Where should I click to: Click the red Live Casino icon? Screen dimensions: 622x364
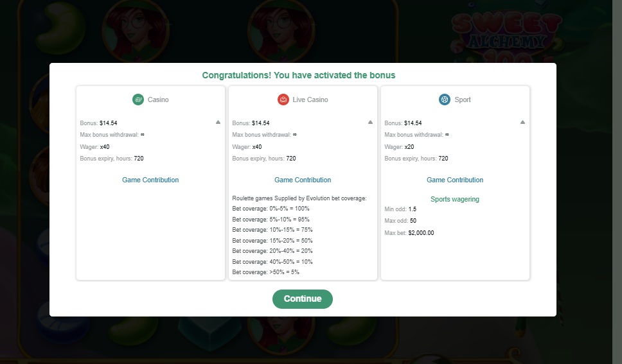pyautogui.click(x=283, y=100)
